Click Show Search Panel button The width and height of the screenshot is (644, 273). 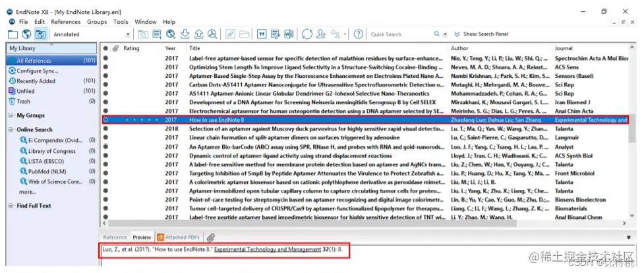pyautogui.click(x=481, y=34)
